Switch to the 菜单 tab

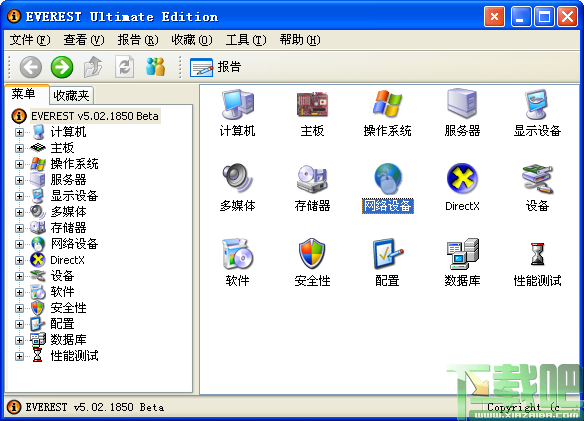(x=27, y=94)
